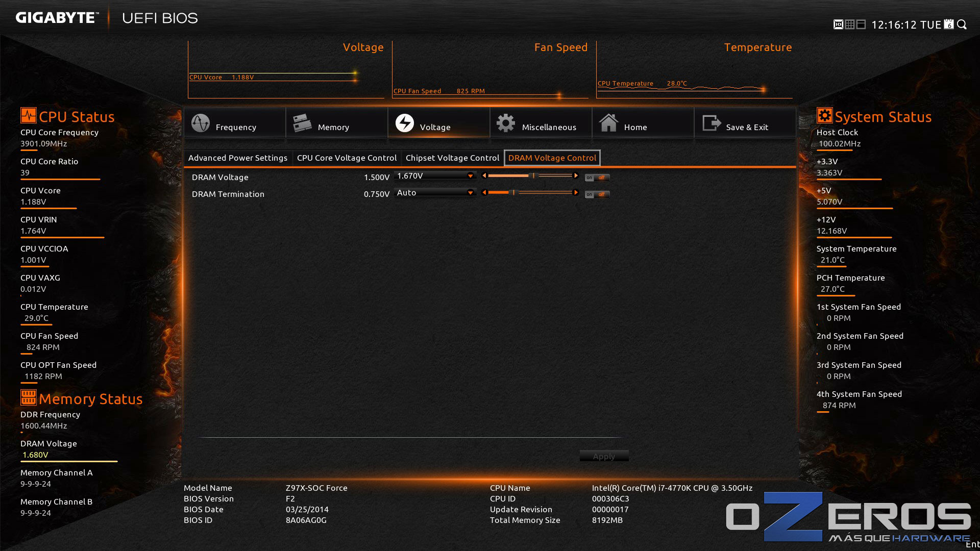980x551 pixels.
Task: Go to the Home menu
Action: pos(643,122)
